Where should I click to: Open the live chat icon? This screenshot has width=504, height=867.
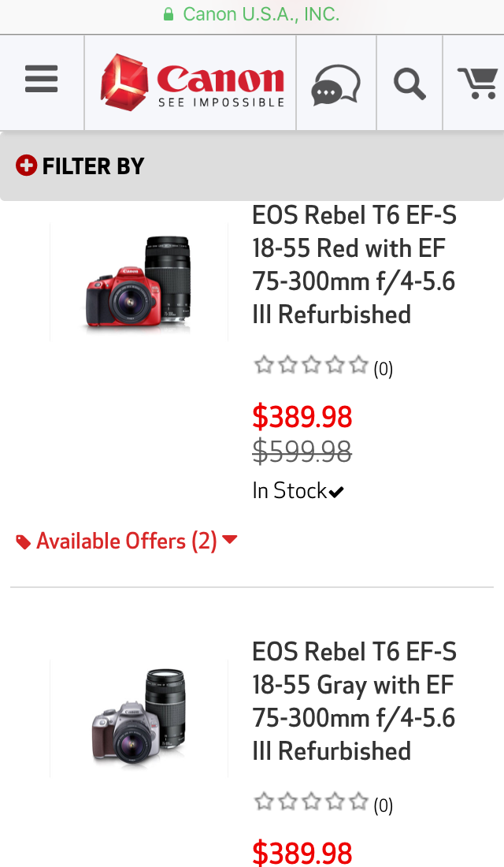[336, 84]
